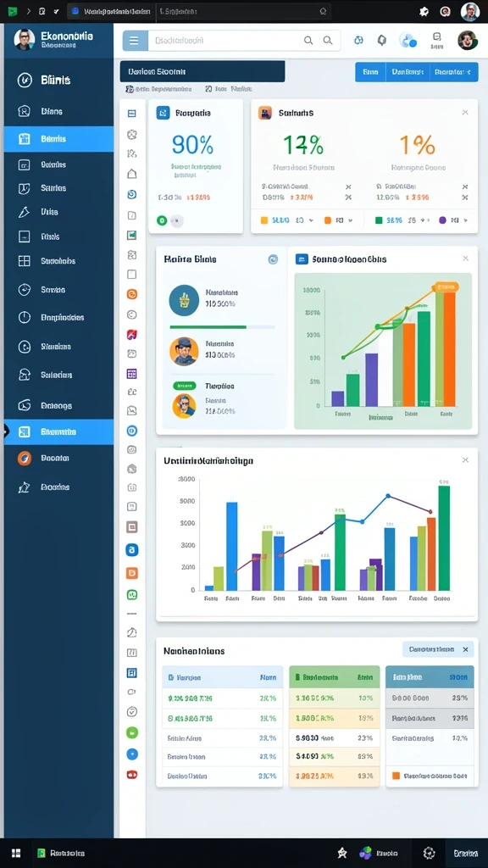
Task: Click the first blue button in header button group
Action: point(370,72)
